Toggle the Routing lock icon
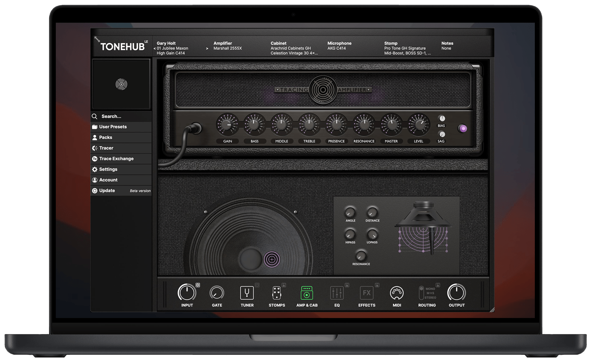The width and height of the screenshot is (591, 364). click(438, 285)
